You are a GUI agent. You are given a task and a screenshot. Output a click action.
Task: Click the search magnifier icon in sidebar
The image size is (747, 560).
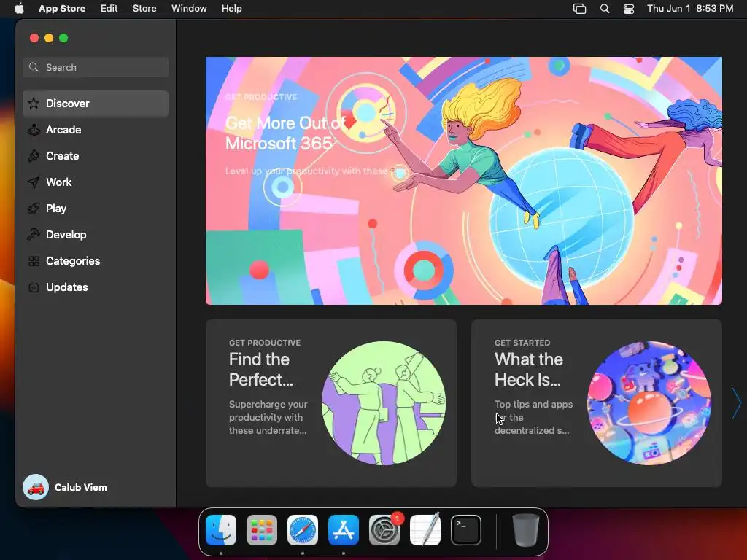point(34,67)
